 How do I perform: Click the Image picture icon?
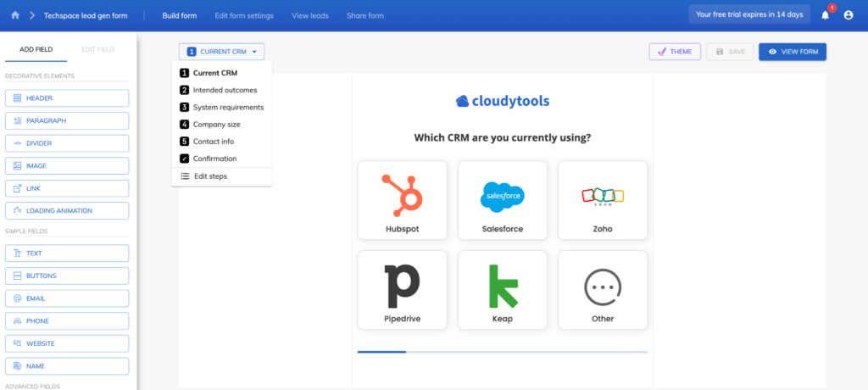[17, 165]
